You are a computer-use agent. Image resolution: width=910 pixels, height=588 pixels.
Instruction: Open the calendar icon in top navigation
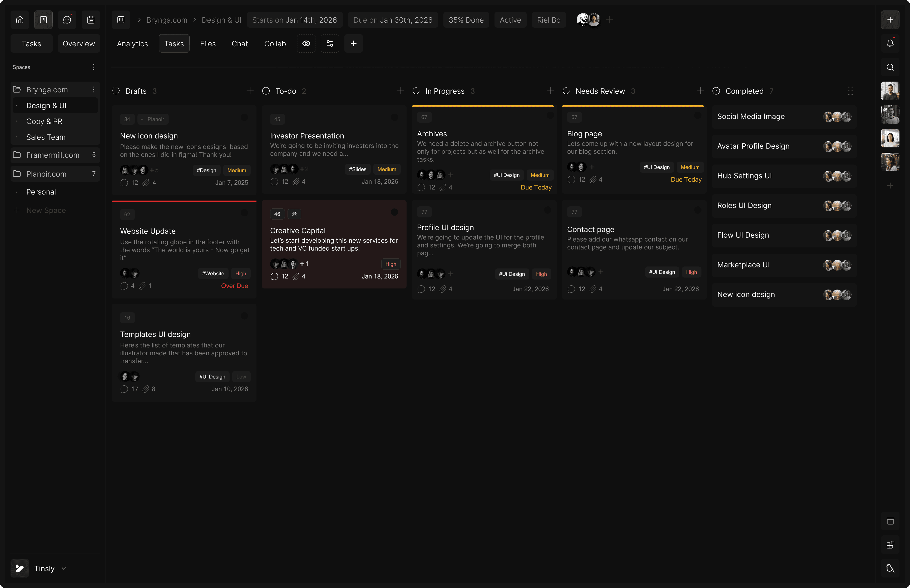[x=91, y=20]
